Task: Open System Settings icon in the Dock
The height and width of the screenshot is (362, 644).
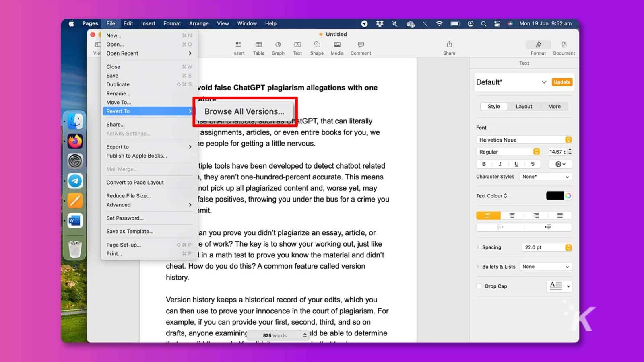Action: (x=75, y=161)
